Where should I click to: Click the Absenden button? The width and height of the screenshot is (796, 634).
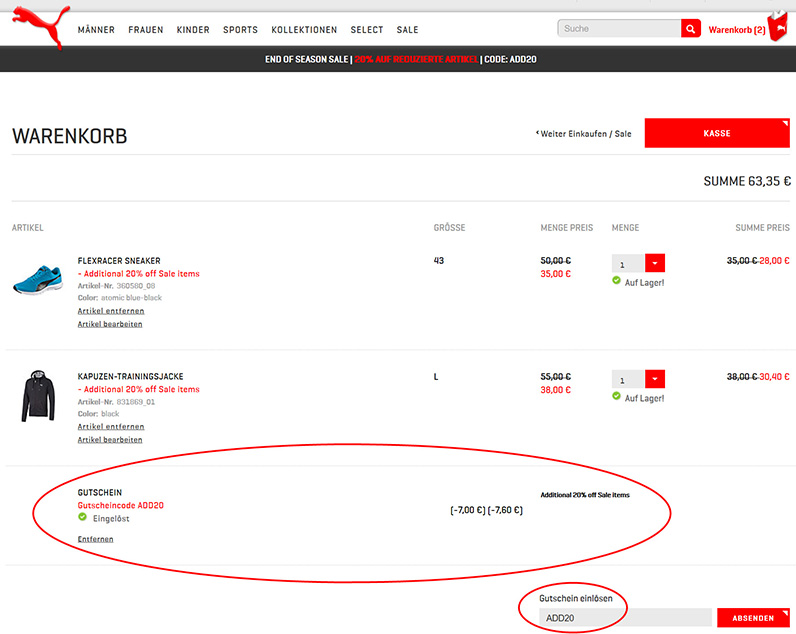(753, 618)
